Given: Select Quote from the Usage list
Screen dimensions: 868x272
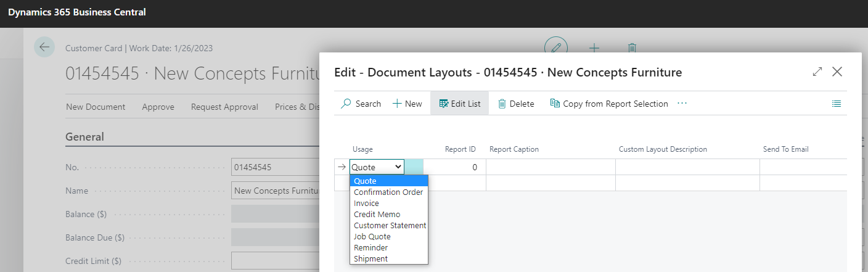Looking at the screenshot, I should (x=389, y=181).
